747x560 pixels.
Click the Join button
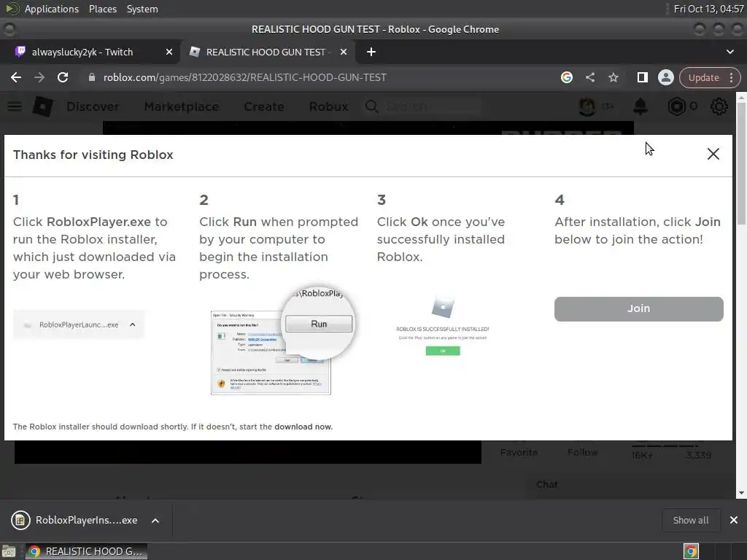pos(639,308)
